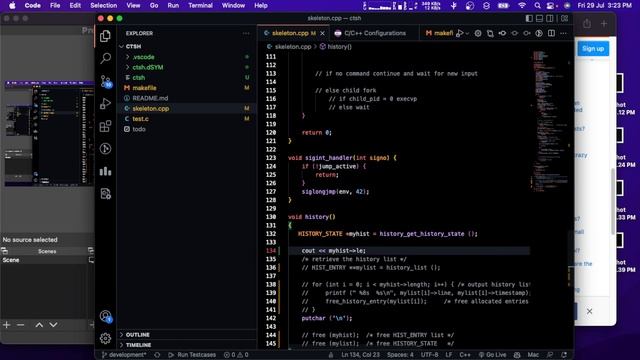Open the bar-chart icon view in activity bar
640x360 pixels.
tap(105, 171)
